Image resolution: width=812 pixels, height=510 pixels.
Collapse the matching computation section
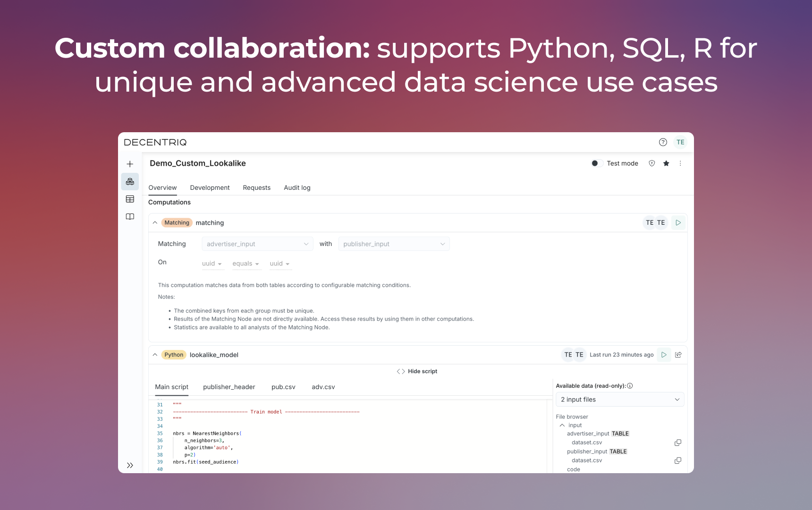[x=155, y=223]
